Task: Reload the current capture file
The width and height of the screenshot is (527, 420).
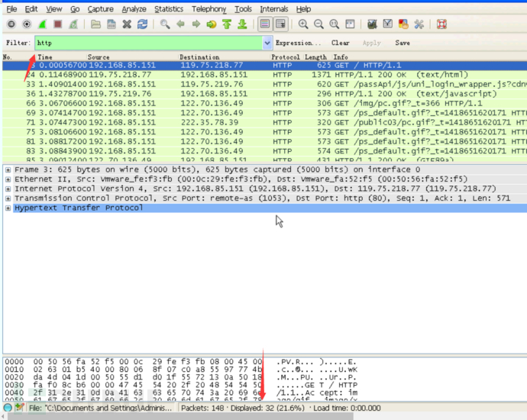Action: (142, 24)
